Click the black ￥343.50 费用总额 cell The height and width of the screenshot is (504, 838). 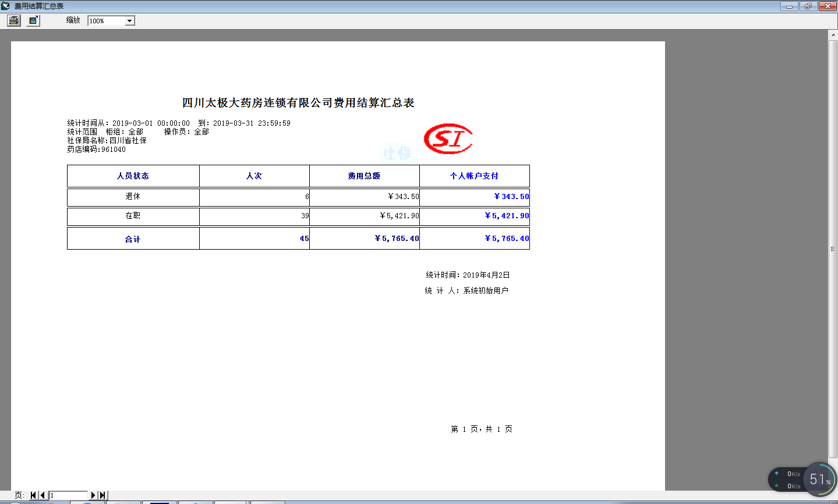[365, 197]
